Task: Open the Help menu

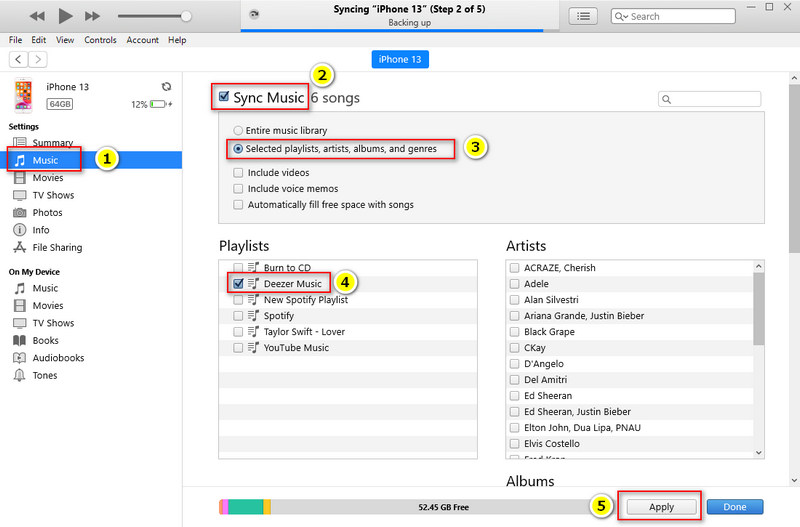Action: (177, 40)
